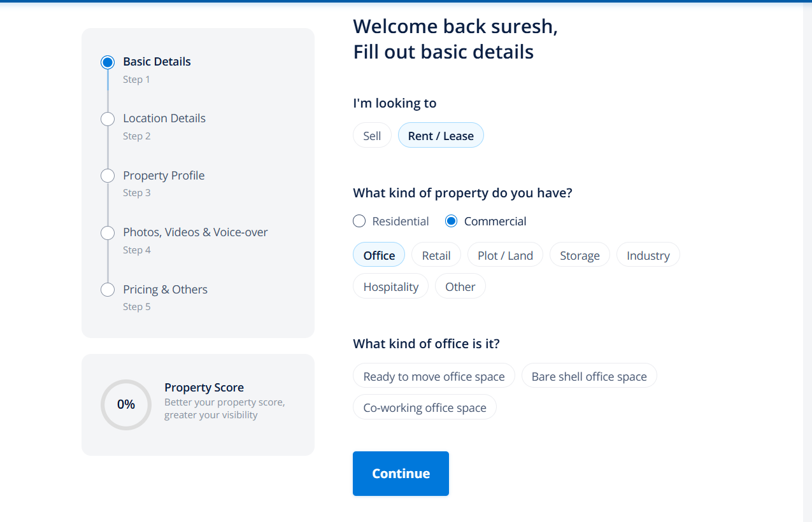Pick Plot / Land property type
This screenshot has width=812, height=522.
(x=505, y=255)
